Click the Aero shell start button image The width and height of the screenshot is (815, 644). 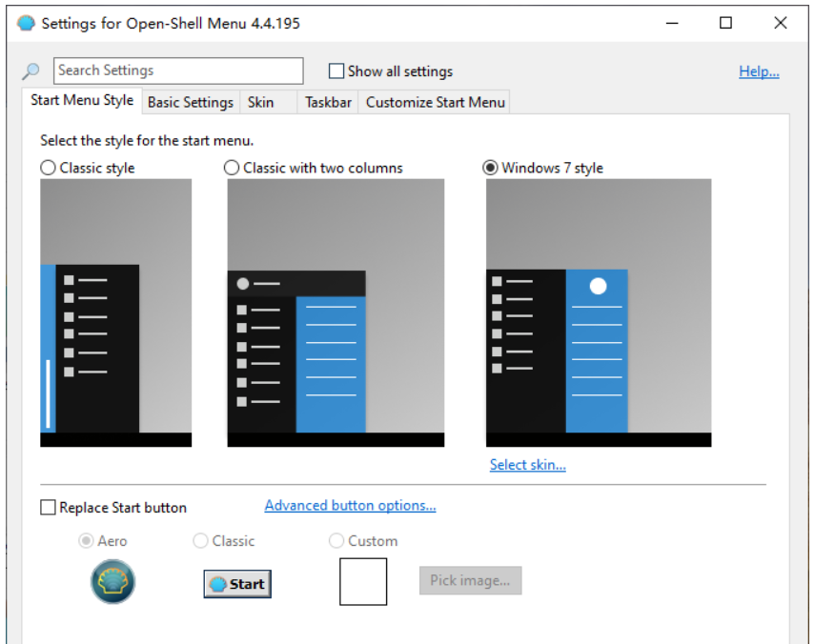(x=112, y=581)
